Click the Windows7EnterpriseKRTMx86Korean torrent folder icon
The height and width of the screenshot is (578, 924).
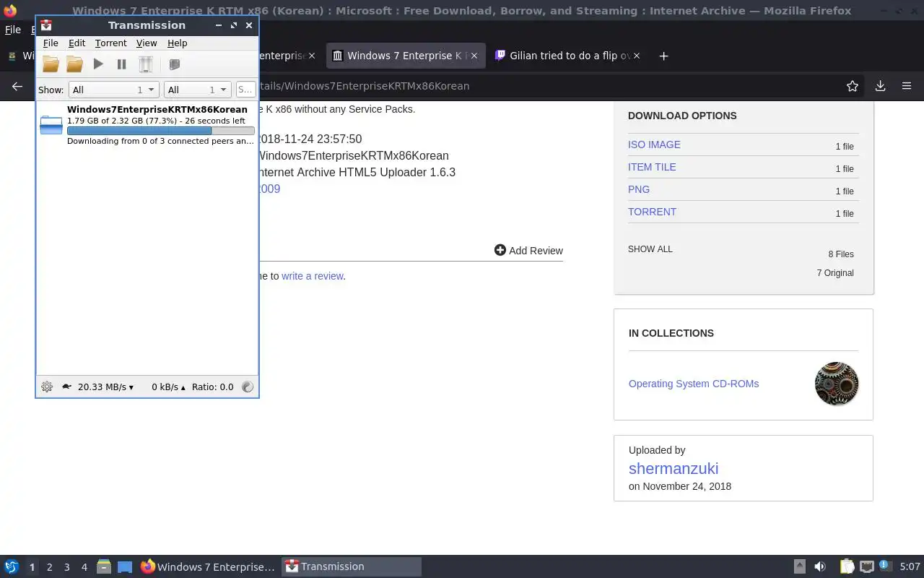pyautogui.click(x=51, y=125)
